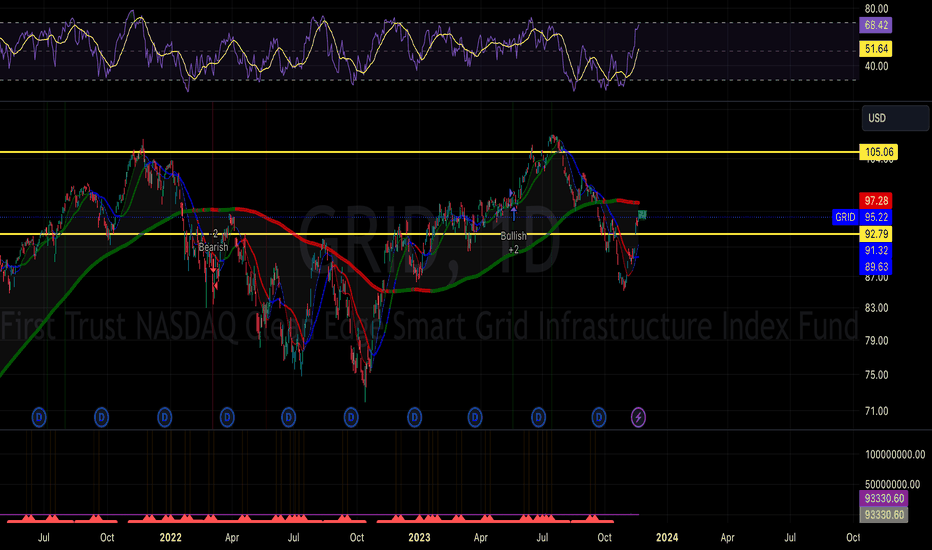Click the Bearish signal label on chart

click(x=213, y=247)
